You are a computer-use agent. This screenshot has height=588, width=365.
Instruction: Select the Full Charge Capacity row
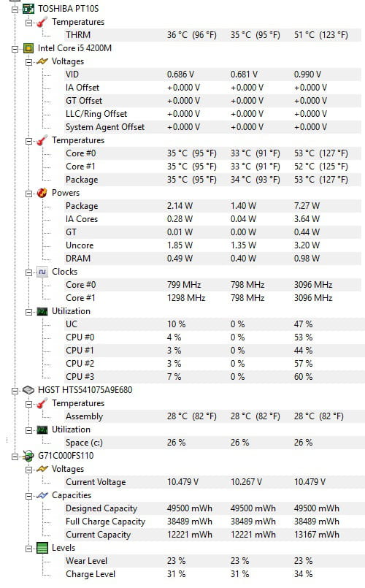pyautogui.click(x=213, y=522)
